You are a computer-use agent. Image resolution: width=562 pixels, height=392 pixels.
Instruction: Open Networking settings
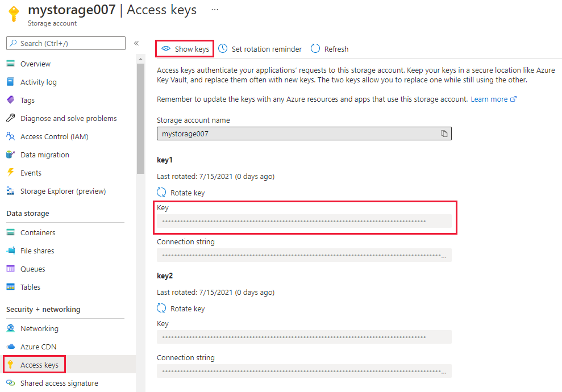[x=39, y=328]
